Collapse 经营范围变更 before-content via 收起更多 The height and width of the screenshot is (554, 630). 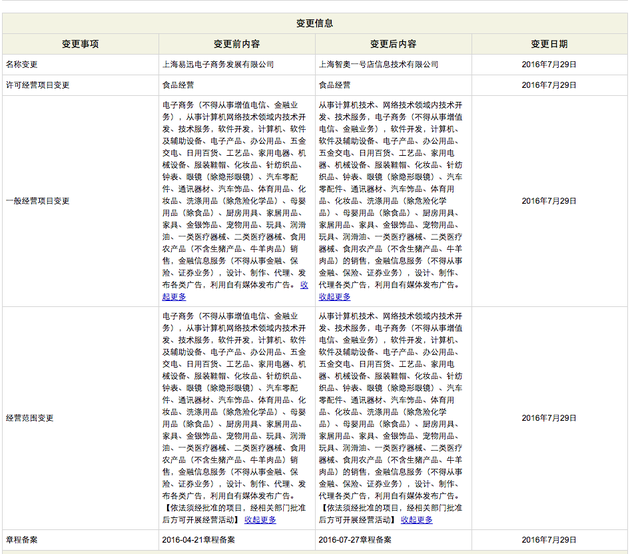click(x=260, y=520)
